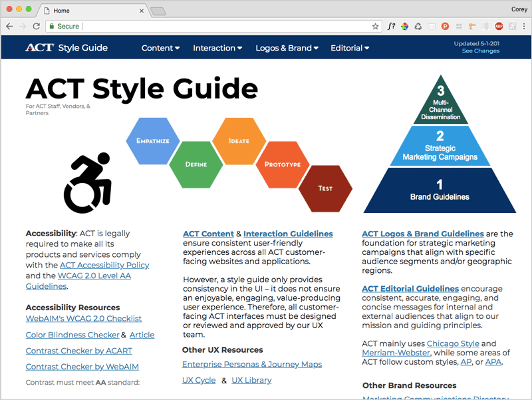The height and width of the screenshot is (400, 532).
Task: Open the UX Cycle link
Action: coord(199,380)
